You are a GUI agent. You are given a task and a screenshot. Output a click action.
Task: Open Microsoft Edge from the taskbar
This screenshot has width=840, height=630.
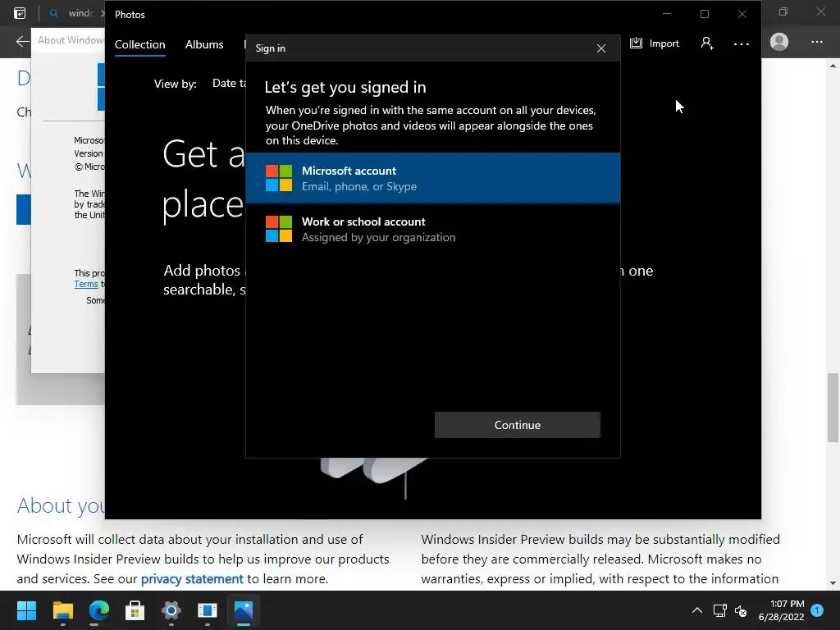[x=98, y=610]
